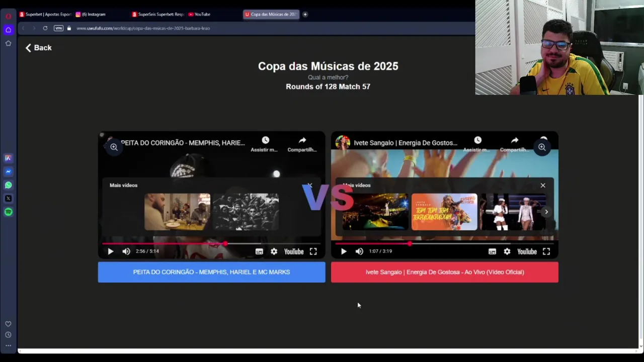Open the black-and-white crowd suggested thumbnail
The height and width of the screenshot is (362, 644).
point(246,212)
